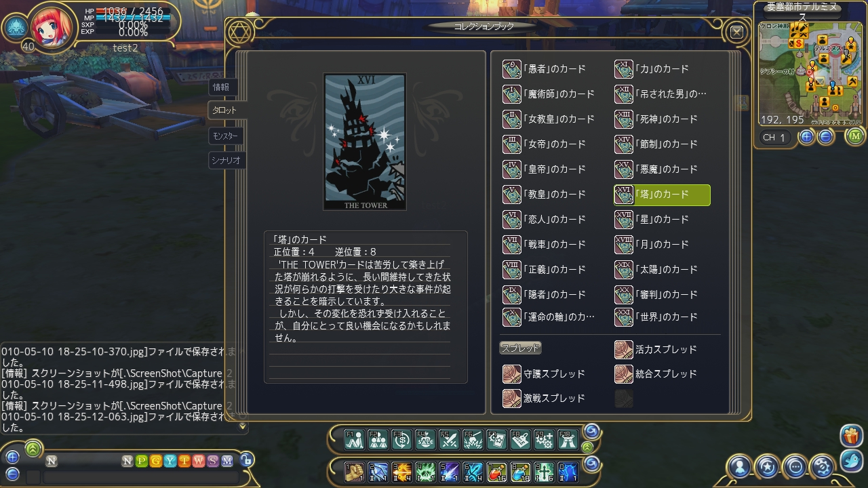Screen dimensions: 868x488
Task: Use the red potion in skill slot 7
Action: (497, 471)
